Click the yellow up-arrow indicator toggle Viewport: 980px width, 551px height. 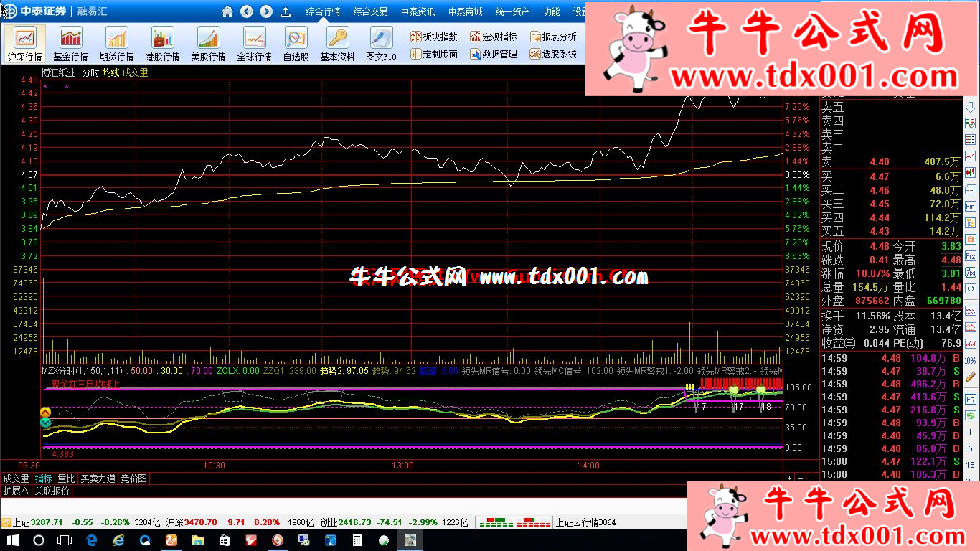tap(45, 413)
